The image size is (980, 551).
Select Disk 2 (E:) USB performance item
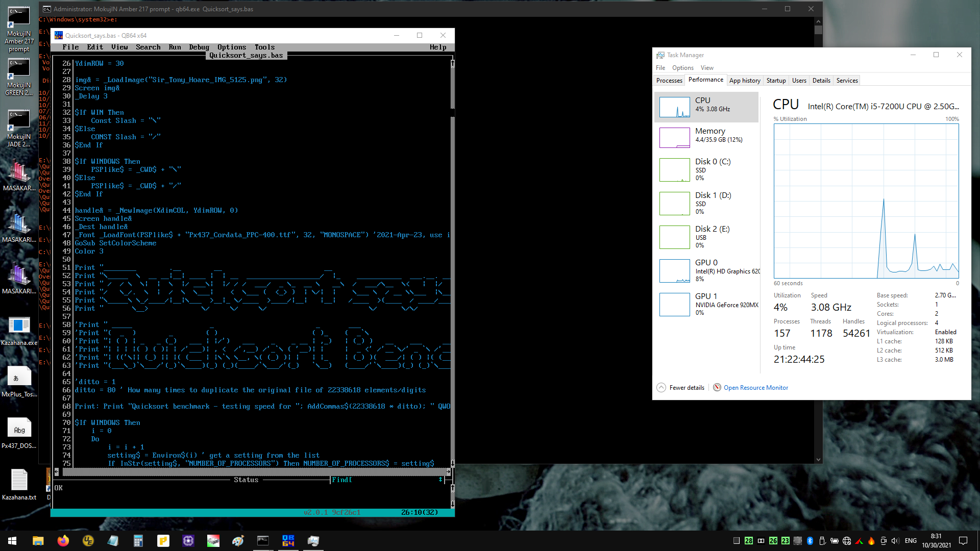(706, 237)
